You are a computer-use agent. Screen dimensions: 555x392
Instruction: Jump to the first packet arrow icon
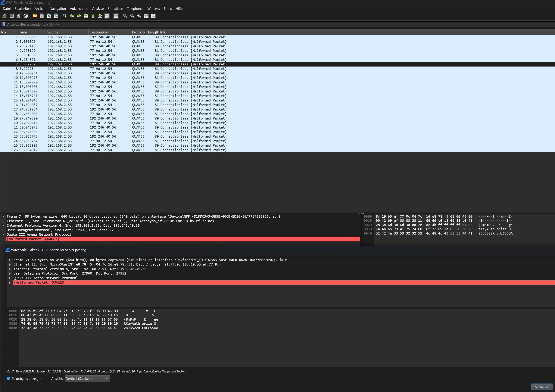93,16
